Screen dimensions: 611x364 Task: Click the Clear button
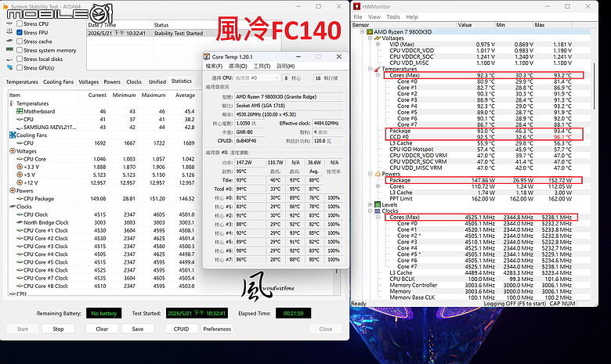click(x=102, y=329)
